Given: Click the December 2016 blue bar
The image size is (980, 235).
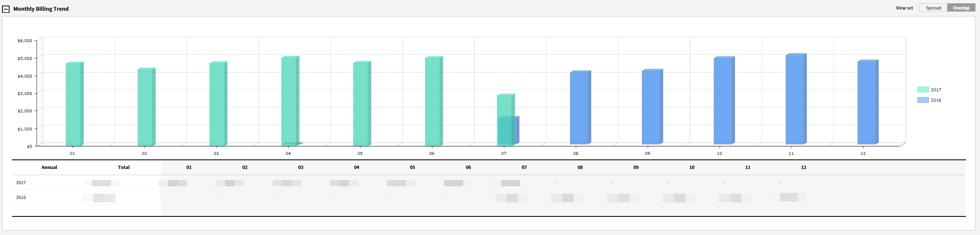Looking at the screenshot, I should (x=867, y=102).
